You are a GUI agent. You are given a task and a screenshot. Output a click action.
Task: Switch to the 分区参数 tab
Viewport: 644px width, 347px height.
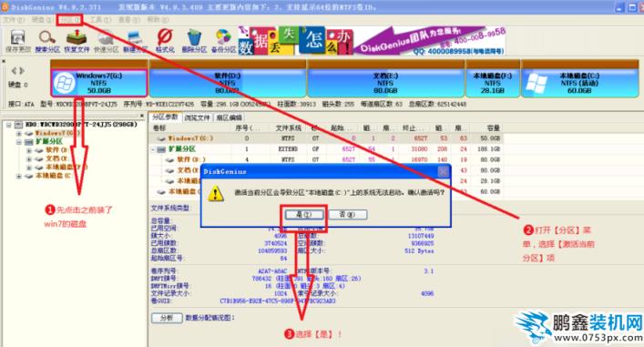pos(165,117)
